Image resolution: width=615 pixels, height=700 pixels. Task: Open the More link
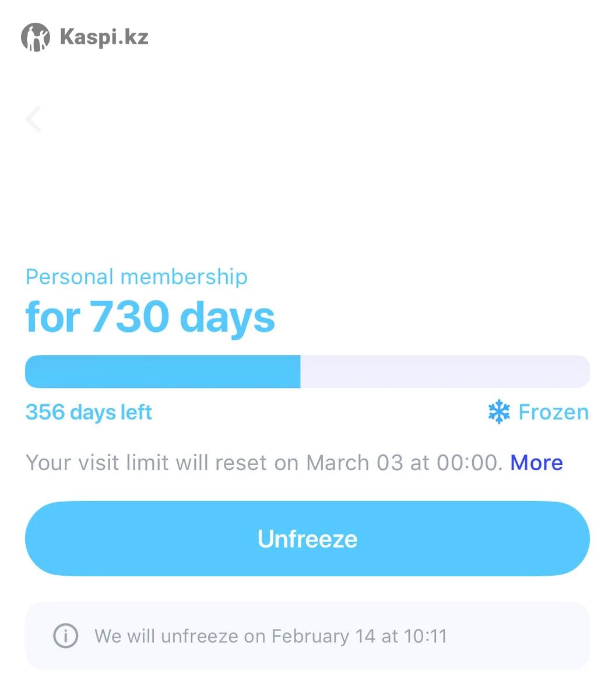point(536,463)
